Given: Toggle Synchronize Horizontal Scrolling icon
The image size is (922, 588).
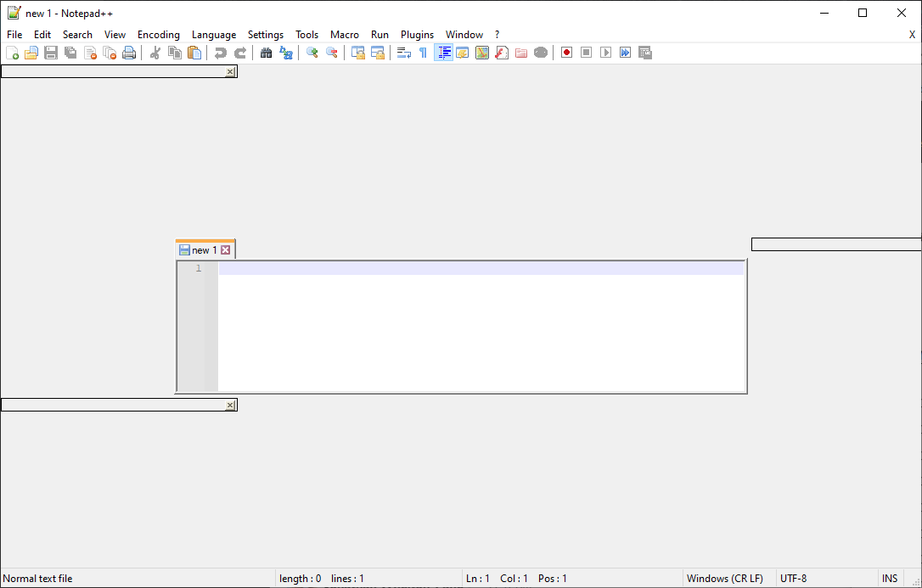Looking at the screenshot, I should 378,53.
